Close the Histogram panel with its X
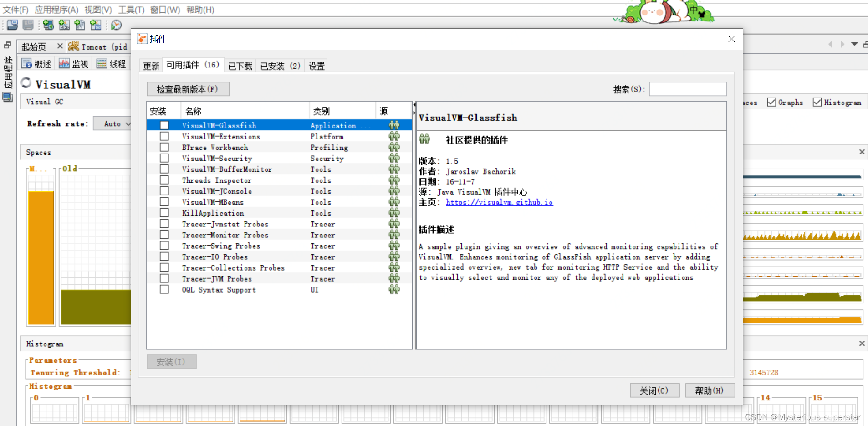This screenshot has height=426, width=868. (x=862, y=343)
